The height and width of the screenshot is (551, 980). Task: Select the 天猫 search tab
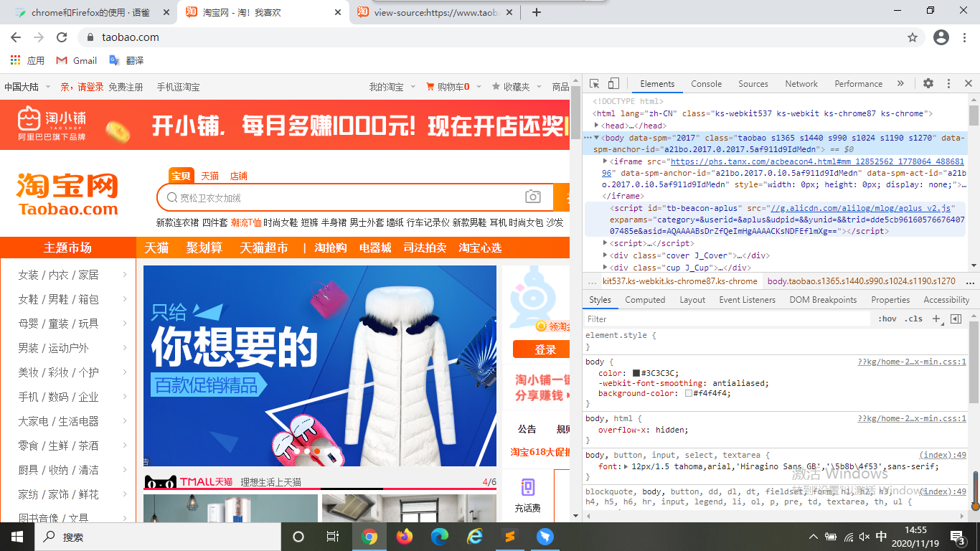coord(209,176)
